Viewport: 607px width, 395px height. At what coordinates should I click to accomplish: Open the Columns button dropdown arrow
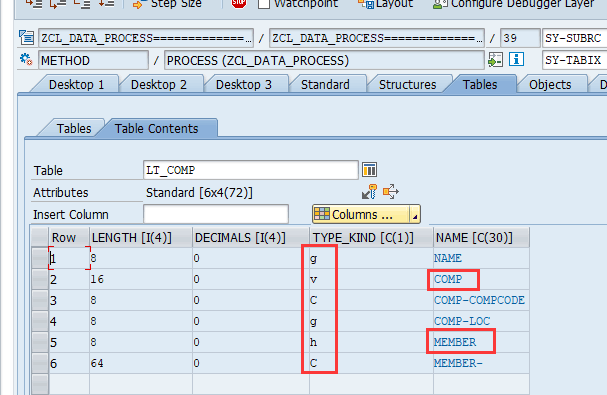pyautogui.click(x=415, y=214)
